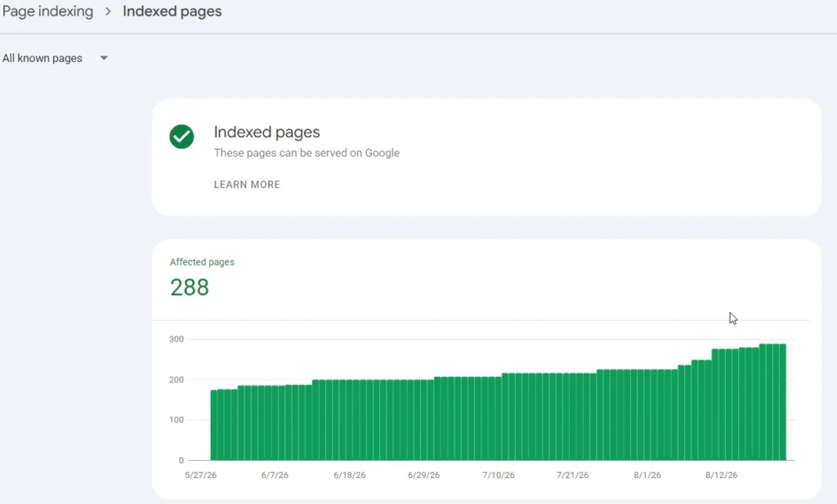Click the 8/12/26 date label
Viewport: 837px width, 504px height.
tap(722, 475)
